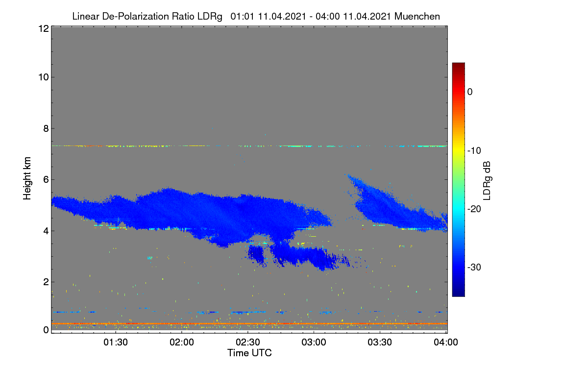Click the 04:00 time axis label
588x392 pixels.
coord(446,343)
